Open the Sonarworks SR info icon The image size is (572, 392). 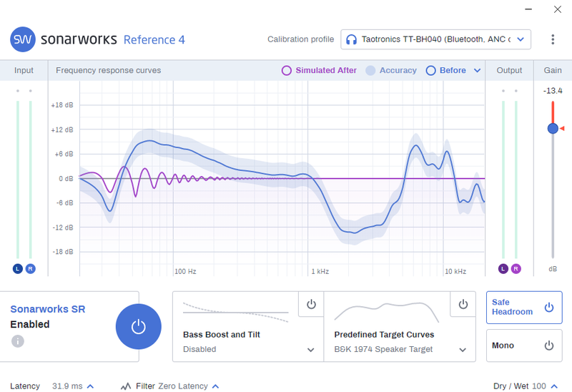[17, 341]
